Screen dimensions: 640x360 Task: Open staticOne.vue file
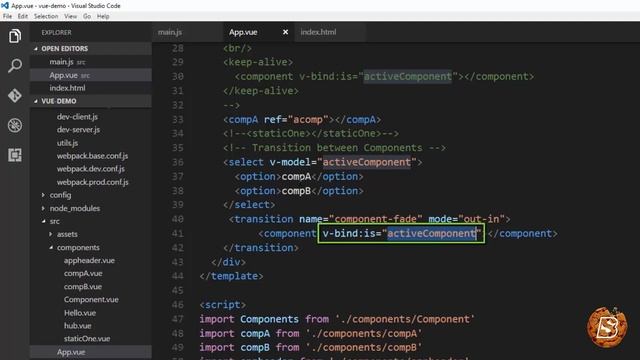pyautogui.click(x=87, y=339)
